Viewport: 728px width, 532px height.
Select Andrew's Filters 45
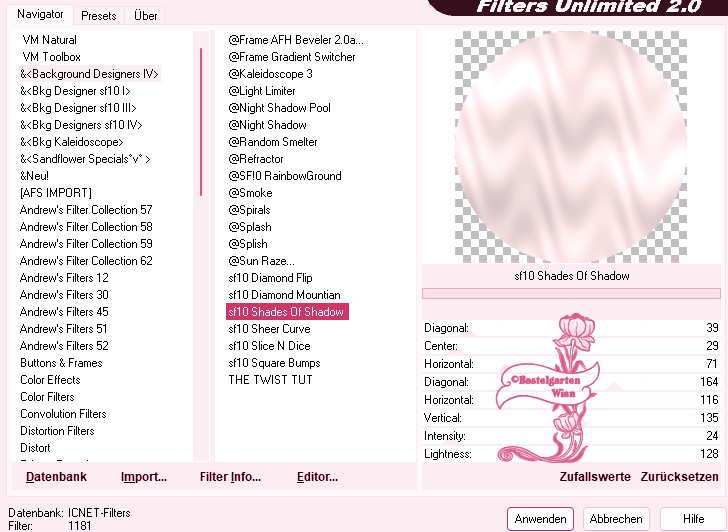pyautogui.click(x=64, y=312)
